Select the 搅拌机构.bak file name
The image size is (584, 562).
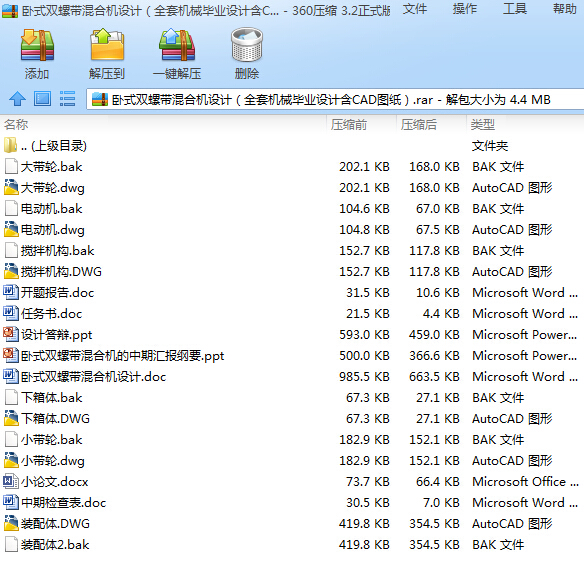(x=57, y=251)
